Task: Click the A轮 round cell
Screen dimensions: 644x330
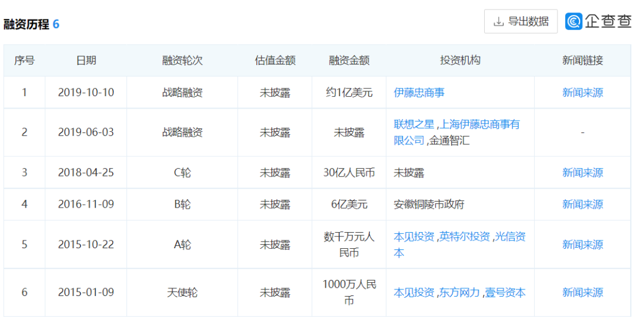Action: 182,245
